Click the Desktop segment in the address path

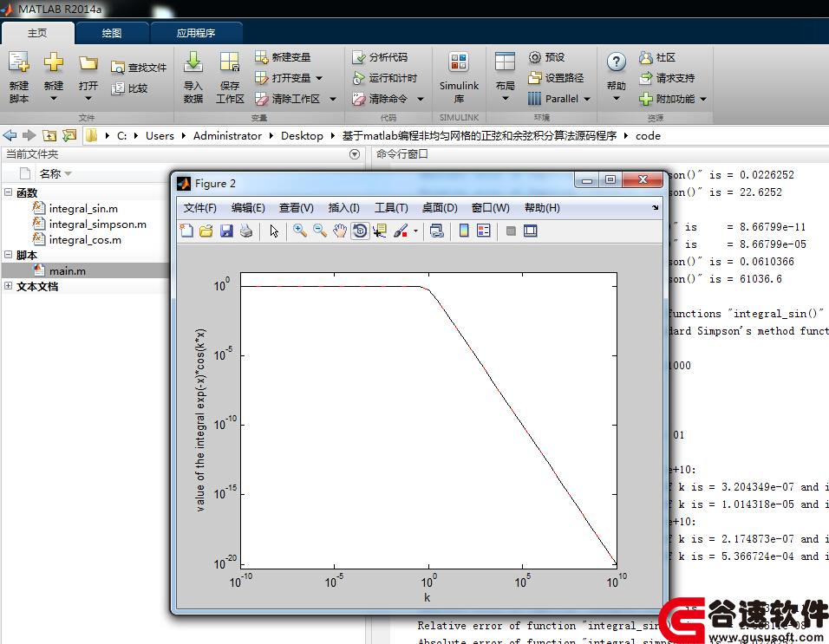coord(302,136)
